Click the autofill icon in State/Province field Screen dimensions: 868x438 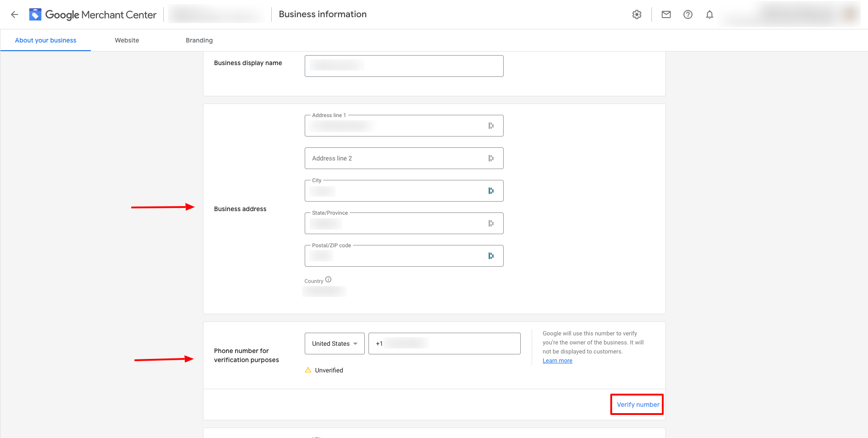(x=491, y=223)
